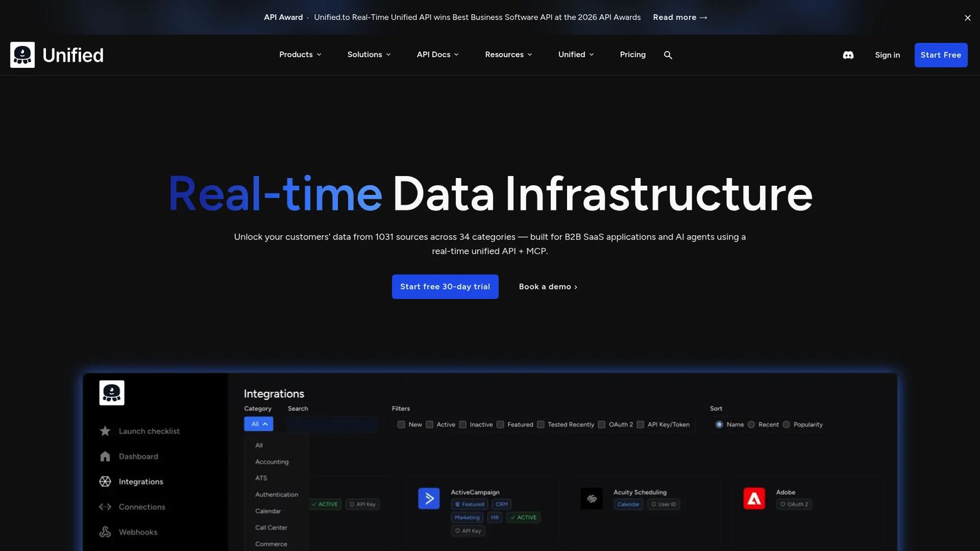Dismiss the API Award announcement banner
Image resolution: width=980 pixels, height=551 pixels.
[968, 17]
